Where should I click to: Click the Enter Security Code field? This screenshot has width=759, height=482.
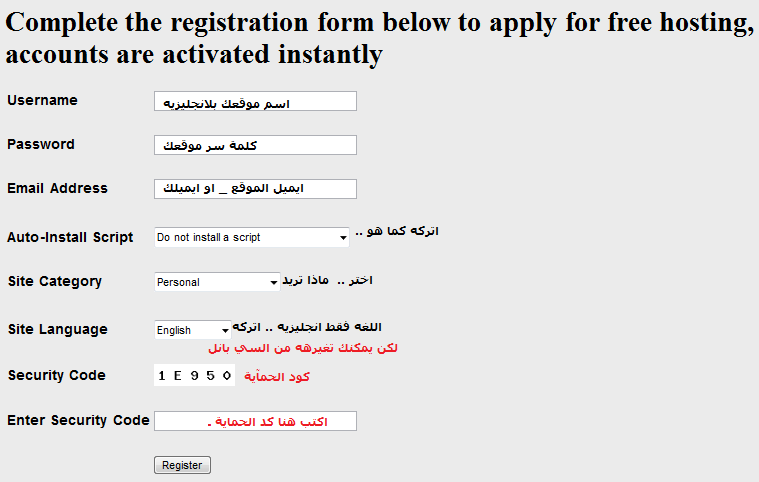coord(255,421)
